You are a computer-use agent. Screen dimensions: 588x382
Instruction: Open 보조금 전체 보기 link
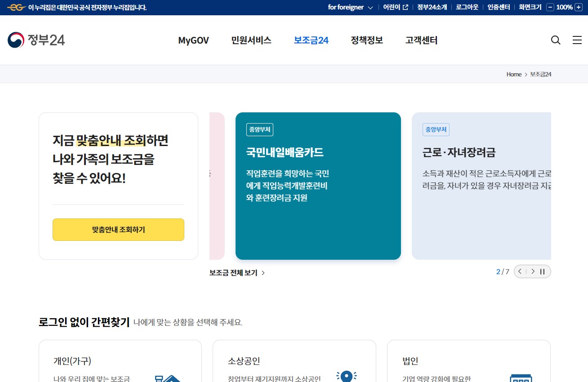tap(237, 273)
